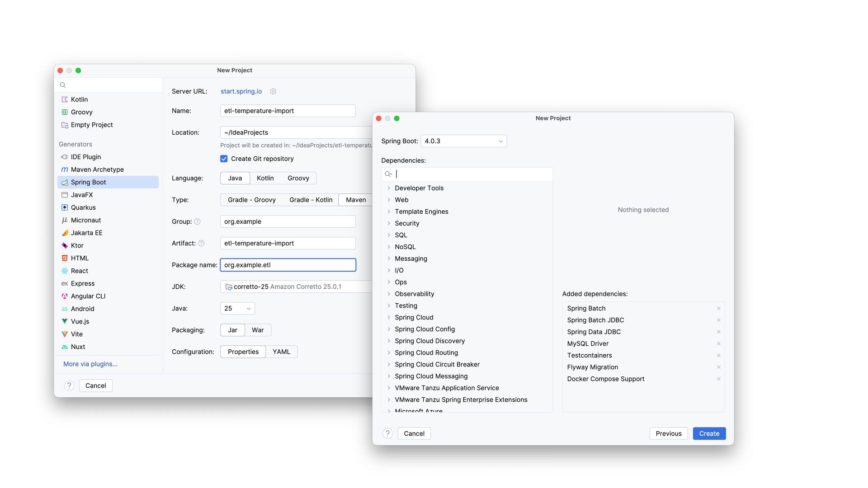Click the Create button
Viewport: 868px width, 488px height.
pos(709,433)
